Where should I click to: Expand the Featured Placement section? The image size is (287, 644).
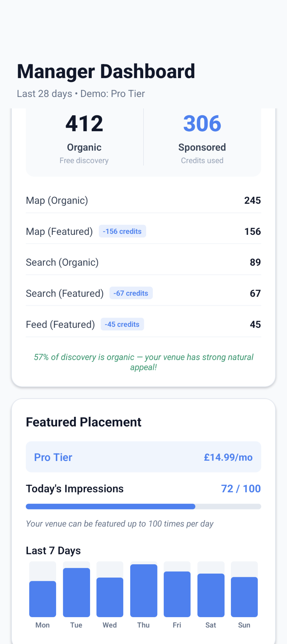83,422
